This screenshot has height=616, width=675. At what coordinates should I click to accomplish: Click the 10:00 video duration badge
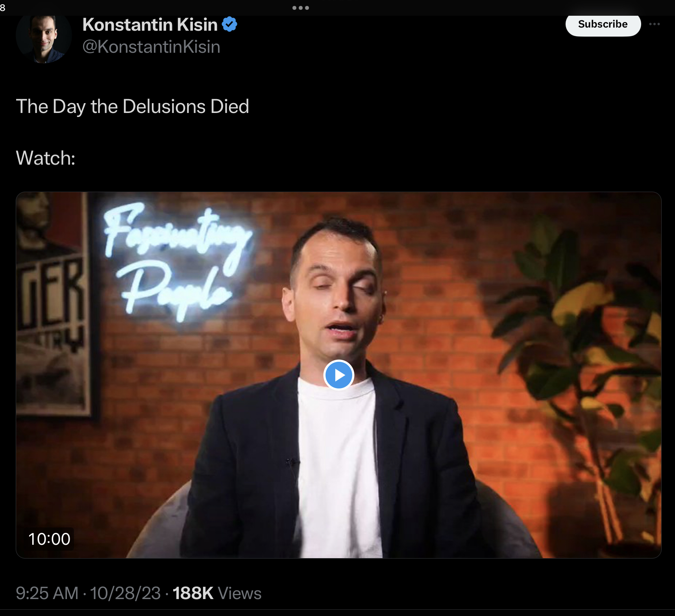[49, 539]
